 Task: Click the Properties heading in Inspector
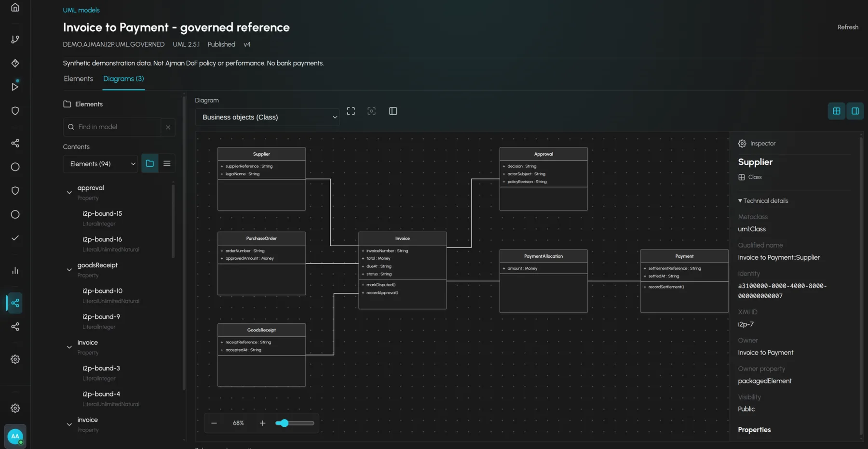click(754, 430)
